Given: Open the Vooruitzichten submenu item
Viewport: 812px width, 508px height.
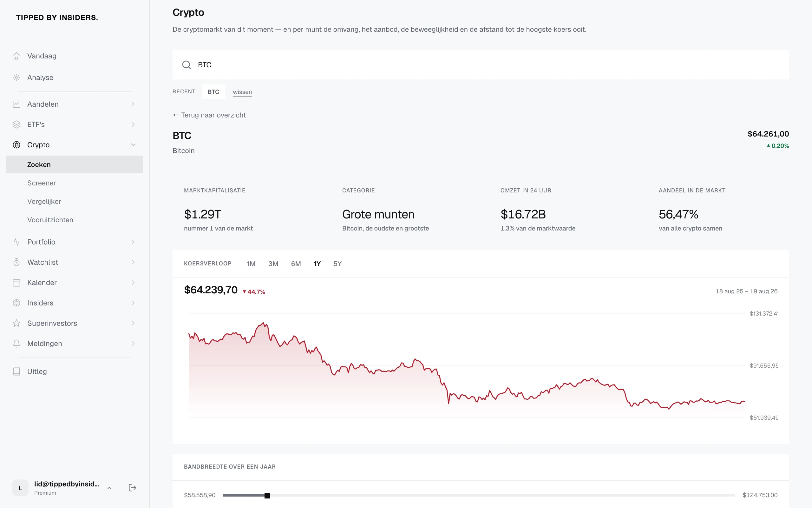Looking at the screenshot, I should point(75,220).
